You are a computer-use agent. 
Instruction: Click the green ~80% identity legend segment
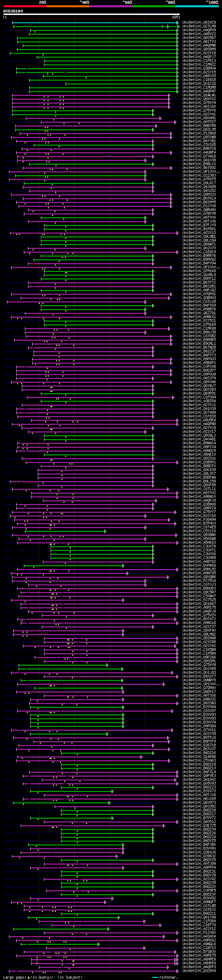154,7
